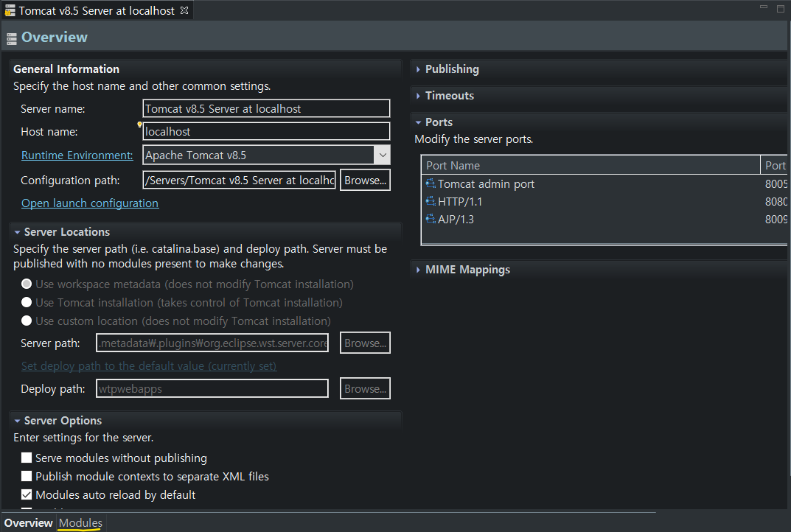Select Use workspace metadata radio option
791x532 pixels.
[27, 284]
